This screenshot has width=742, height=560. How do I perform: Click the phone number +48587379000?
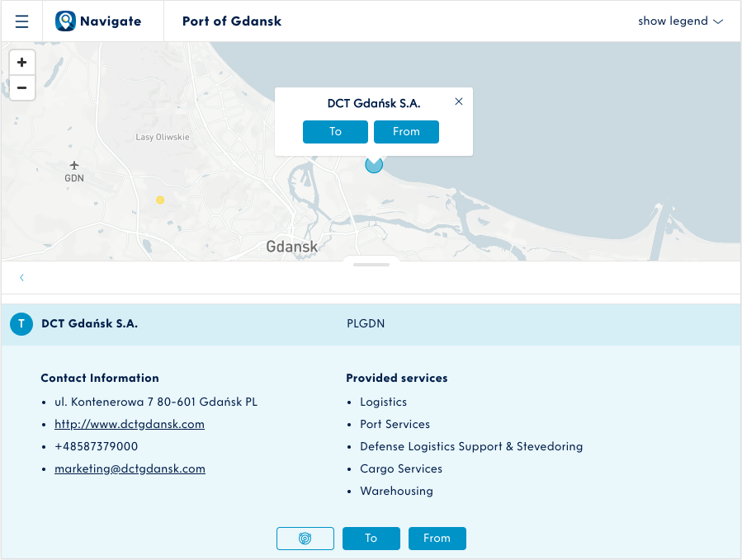click(x=96, y=446)
